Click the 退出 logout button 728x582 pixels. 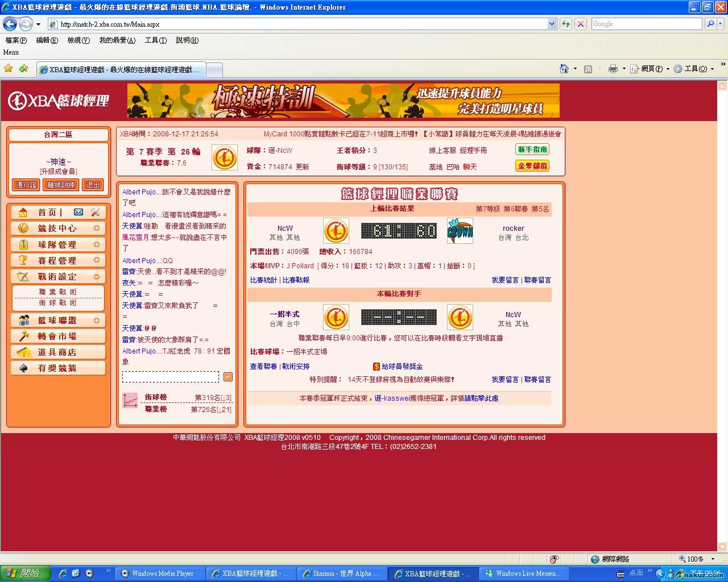[93, 185]
